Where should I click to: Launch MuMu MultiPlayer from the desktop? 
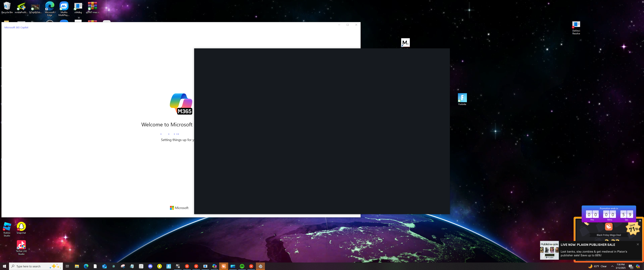point(64,9)
